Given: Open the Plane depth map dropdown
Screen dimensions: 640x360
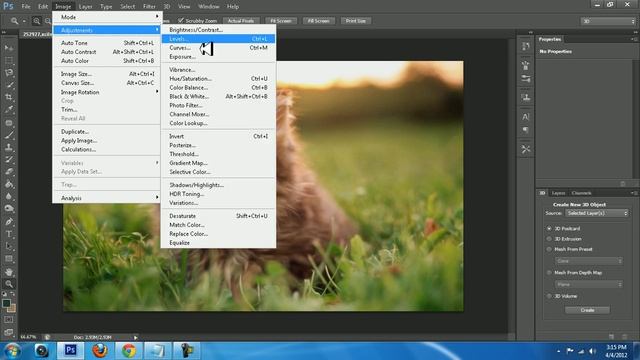Looking at the screenshot, I should (x=588, y=284).
